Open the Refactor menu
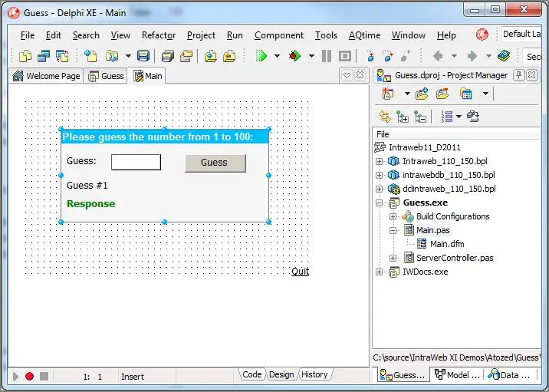Screen dimensions: 549x392 point(159,35)
